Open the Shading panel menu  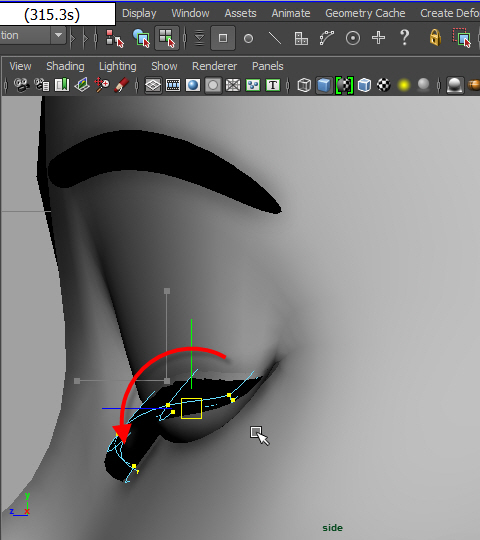click(65, 66)
